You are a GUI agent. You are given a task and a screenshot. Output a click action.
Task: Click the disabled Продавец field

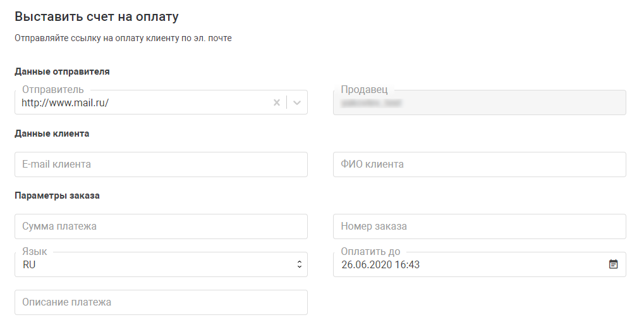pos(479,102)
